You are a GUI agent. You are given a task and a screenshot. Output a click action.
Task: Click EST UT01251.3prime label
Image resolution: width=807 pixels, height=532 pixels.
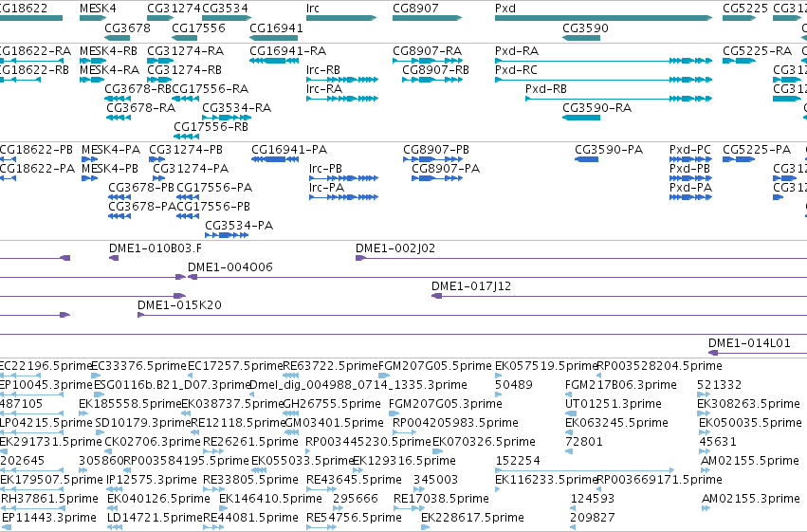(x=613, y=404)
